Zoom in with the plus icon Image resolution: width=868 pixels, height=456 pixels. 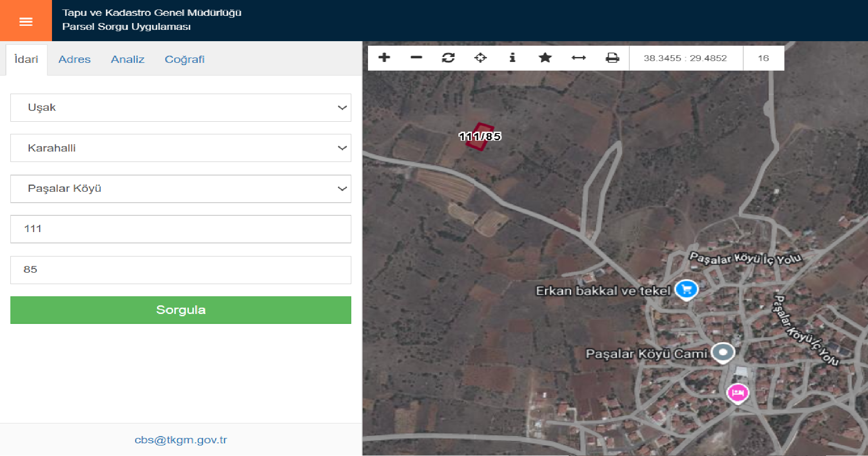[384, 57]
